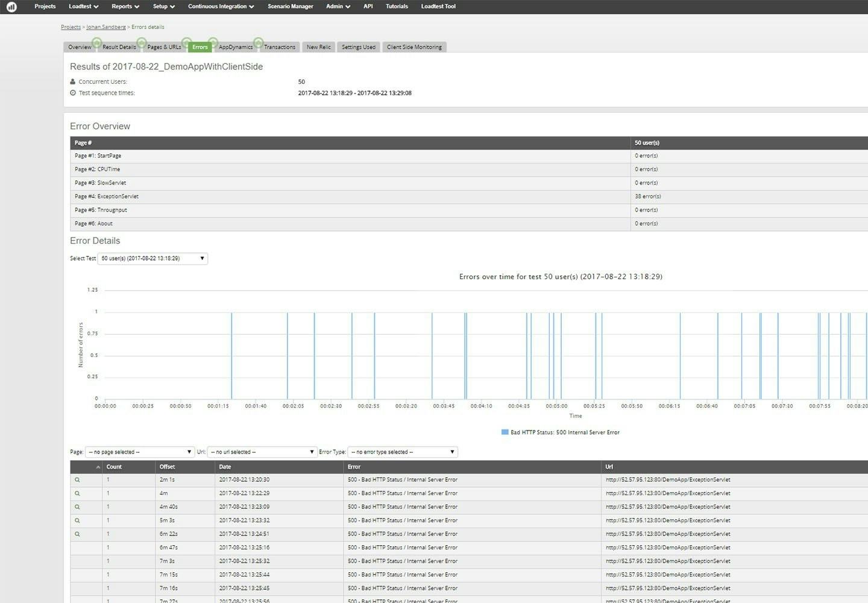Click the magnifier icon on the 6m 22s error row
868x603 pixels.
click(77, 534)
